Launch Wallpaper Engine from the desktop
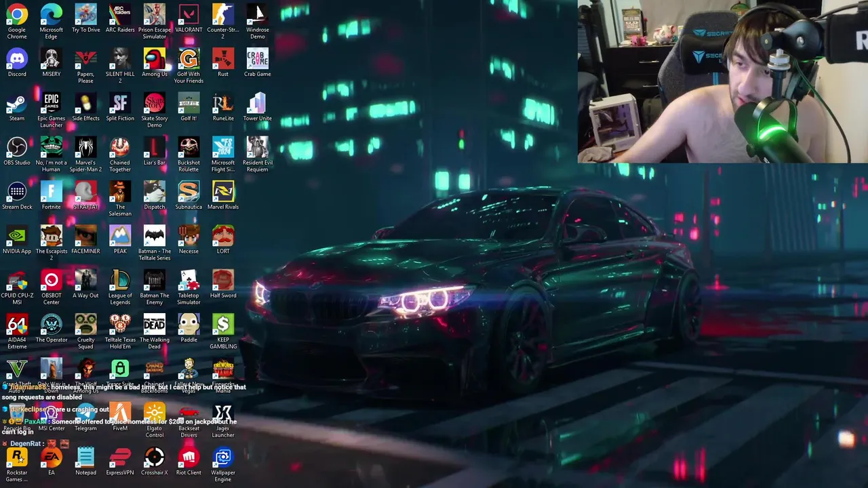868x488 pixels. (x=223, y=457)
